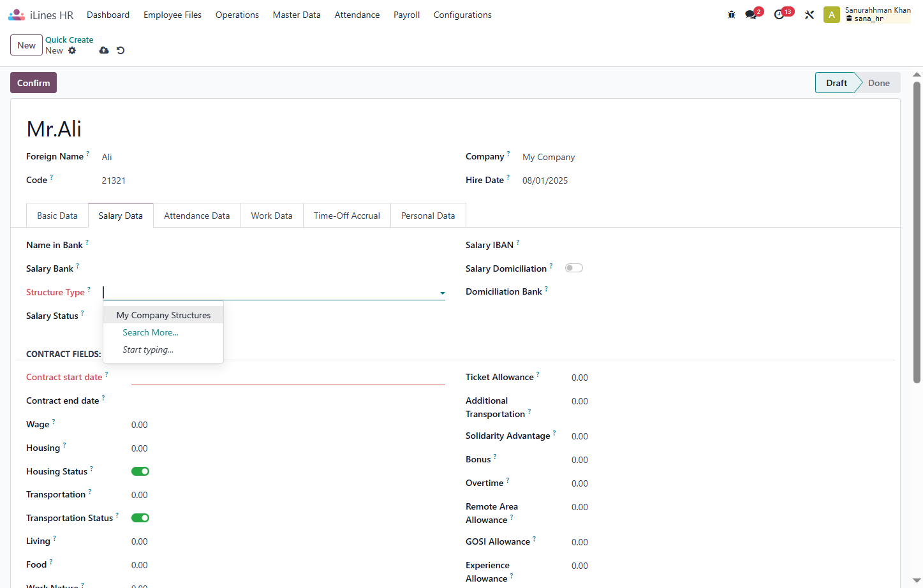
Task: Open the chat messages icon
Action: coord(751,15)
